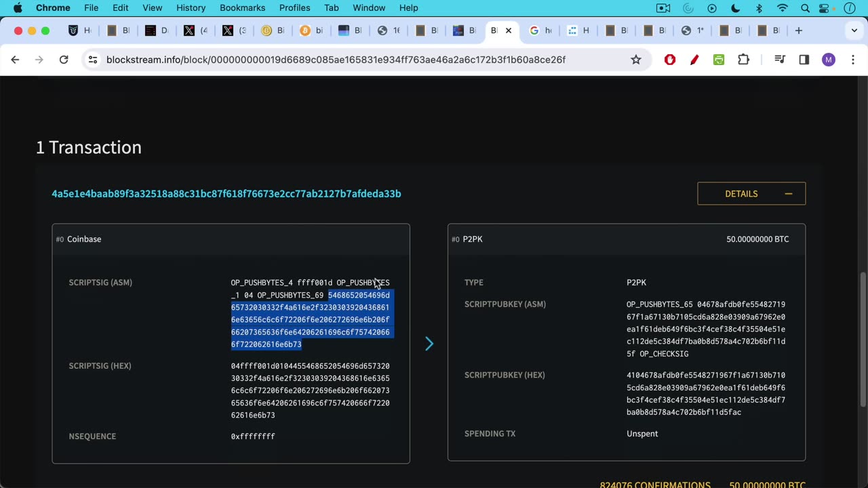This screenshot has width=868, height=488.
Task: Open the File menu
Action: (x=91, y=7)
